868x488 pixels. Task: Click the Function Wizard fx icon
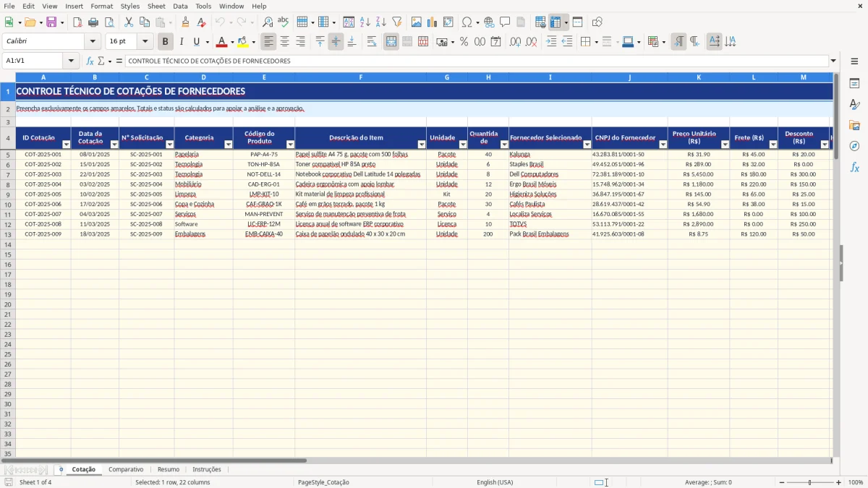(x=90, y=61)
